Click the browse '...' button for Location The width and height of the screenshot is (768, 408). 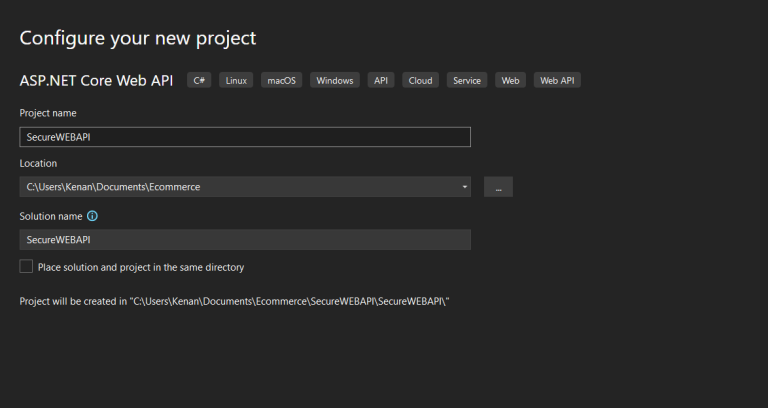(498, 187)
